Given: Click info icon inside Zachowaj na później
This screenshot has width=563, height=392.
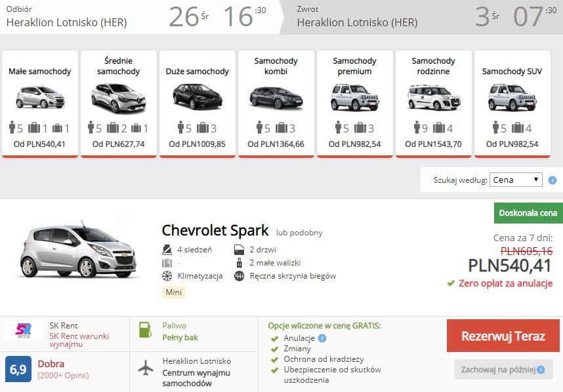Looking at the screenshot, I should coord(541,370).
